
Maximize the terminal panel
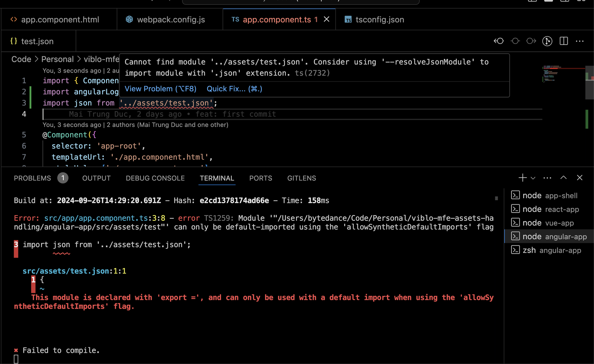point(563,177)
